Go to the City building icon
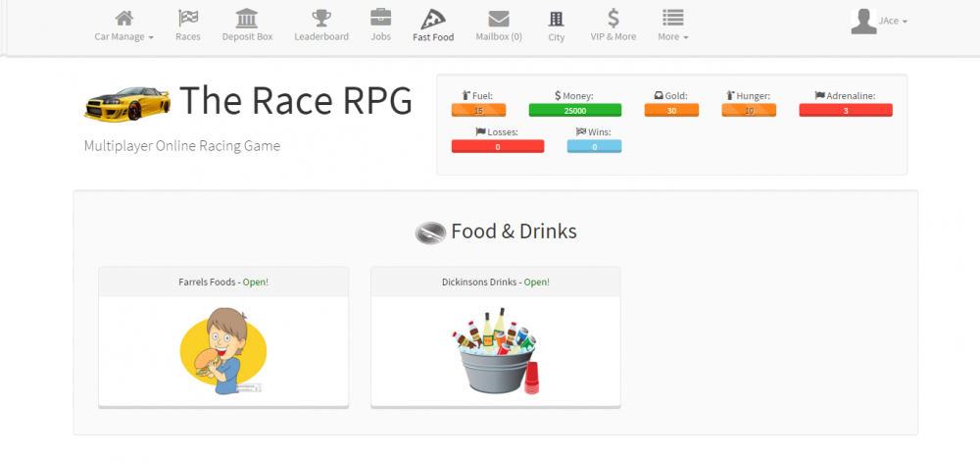The width and height of the screenshot is (980, 462). 557,18
